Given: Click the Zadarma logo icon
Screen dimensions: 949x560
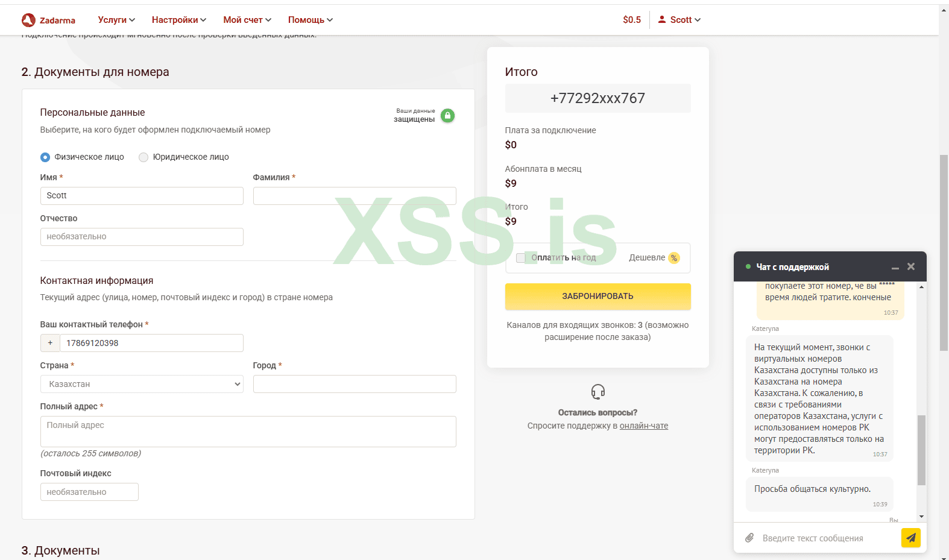Looking at the screenshot, I should pos(28,20).
